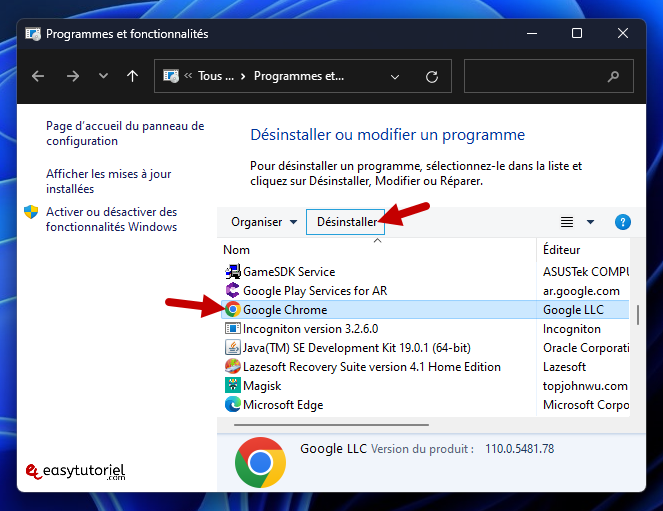Click the vertical scrollbar thumb
Image resolution: width=663 pixels, height=511 pixels.
click(638, 315)
